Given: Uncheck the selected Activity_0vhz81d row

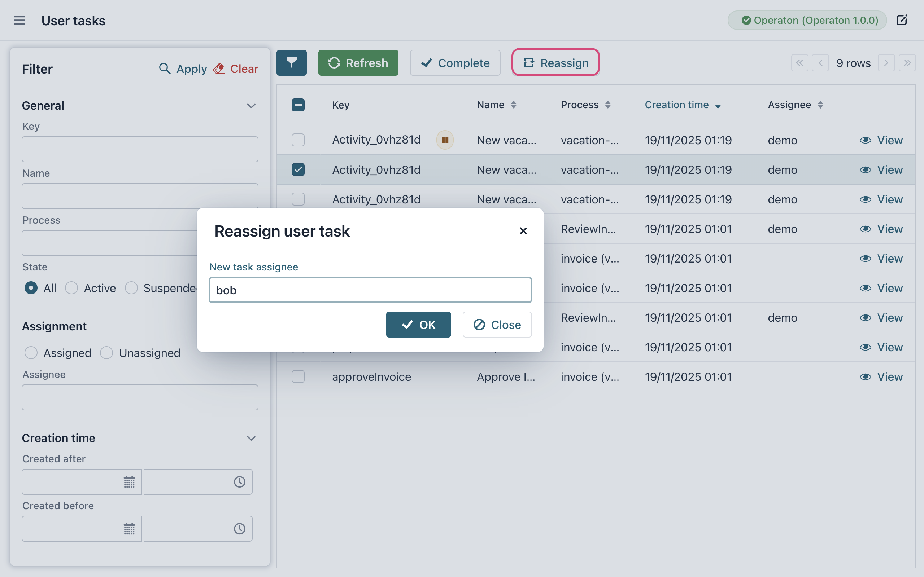Looking at the screenshot, I should pyautogui.click(x=298, y=169).
